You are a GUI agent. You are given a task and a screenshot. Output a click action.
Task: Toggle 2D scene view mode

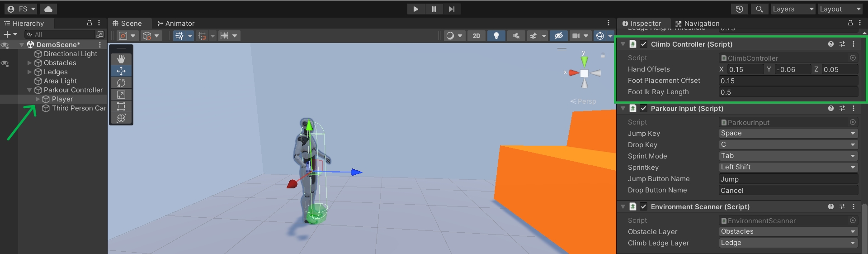click(x=476, y=36)
